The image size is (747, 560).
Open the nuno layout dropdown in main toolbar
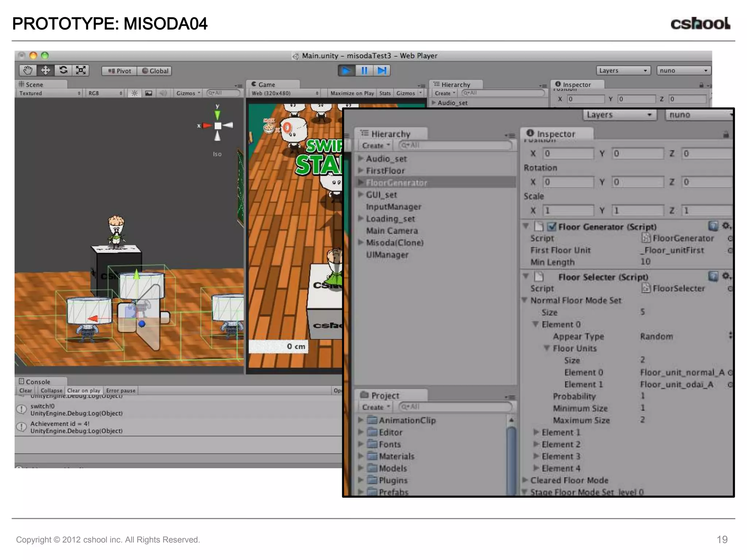(x=684, y=70)
